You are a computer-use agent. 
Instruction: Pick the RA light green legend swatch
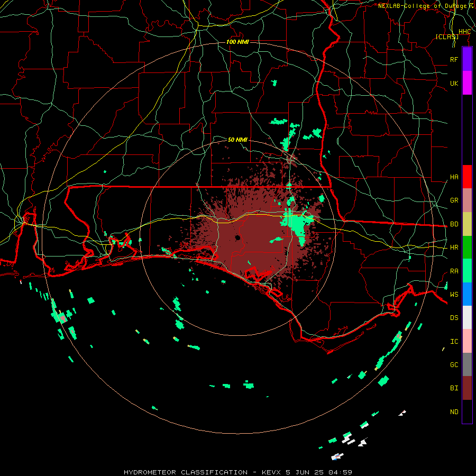[x=467, y=271]
